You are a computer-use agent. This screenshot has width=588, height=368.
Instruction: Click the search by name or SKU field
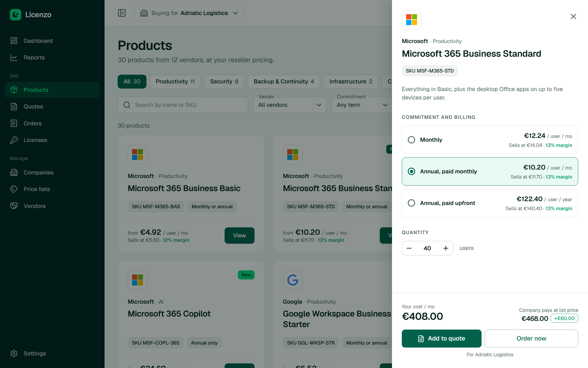pyautogui.click(x=183, y=105)
